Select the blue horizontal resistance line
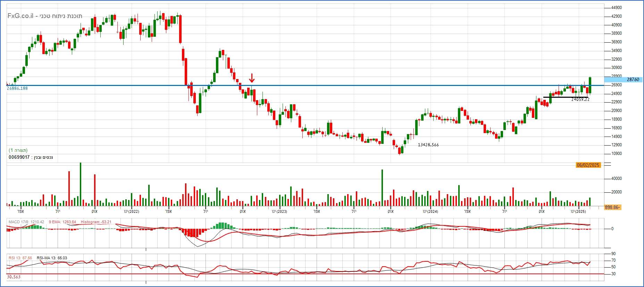 [306, 85]
